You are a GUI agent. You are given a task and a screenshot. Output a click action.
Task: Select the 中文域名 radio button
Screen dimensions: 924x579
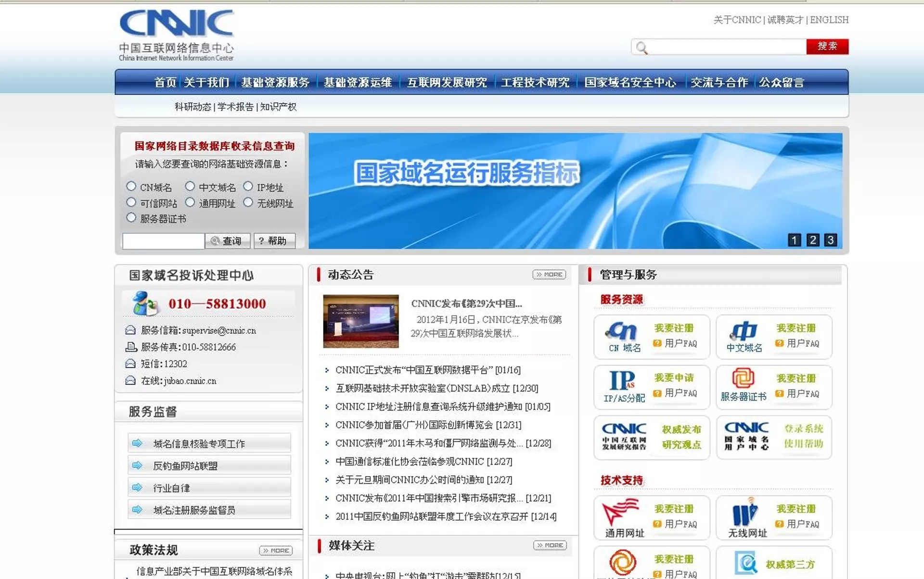pyautogui.click(x=190, y=186)
